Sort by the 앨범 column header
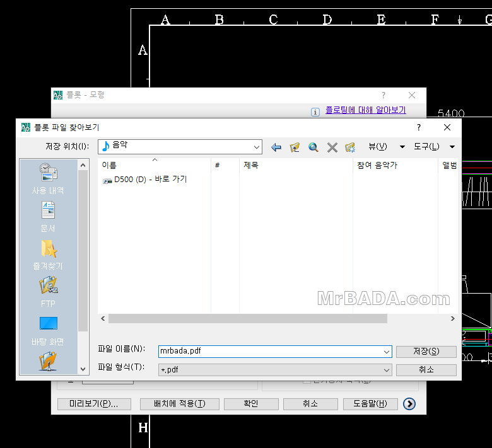Viewport: 492px width, 448px height. coord(448,165)
